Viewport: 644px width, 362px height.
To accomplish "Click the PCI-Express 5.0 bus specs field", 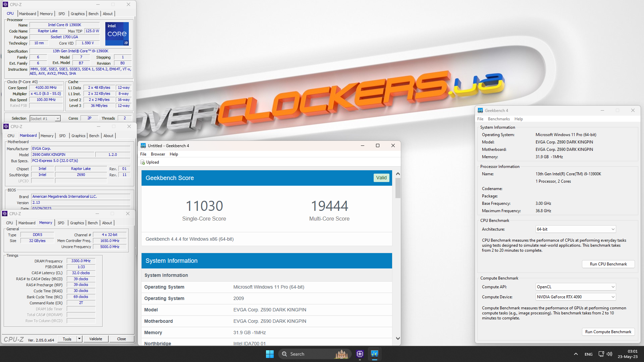I will pyautogui.click(x=80, y=161).
